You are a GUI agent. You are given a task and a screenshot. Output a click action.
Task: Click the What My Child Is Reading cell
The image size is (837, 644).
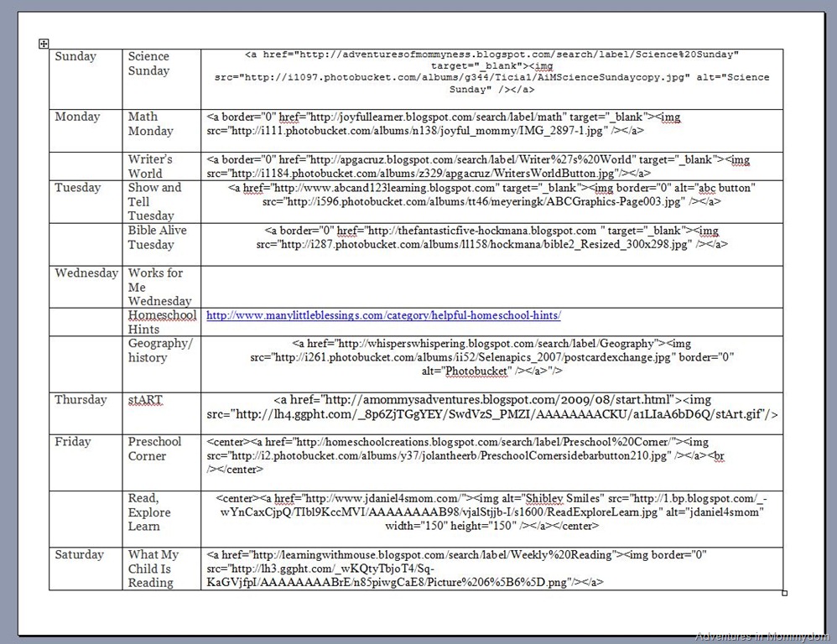tap(162, 569)
